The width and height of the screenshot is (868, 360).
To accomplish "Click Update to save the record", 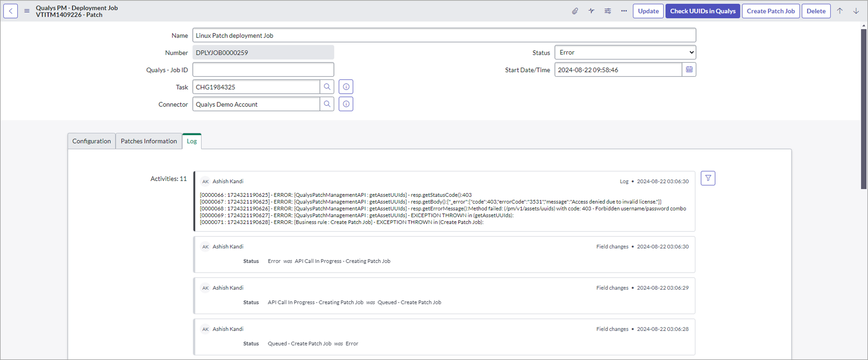I will coord(648,11).
